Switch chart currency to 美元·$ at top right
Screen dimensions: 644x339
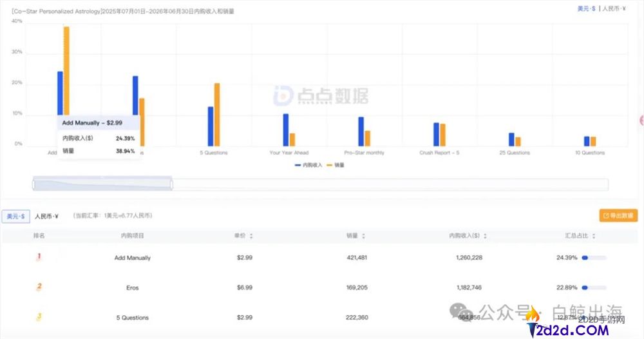(x=586, y=8)
